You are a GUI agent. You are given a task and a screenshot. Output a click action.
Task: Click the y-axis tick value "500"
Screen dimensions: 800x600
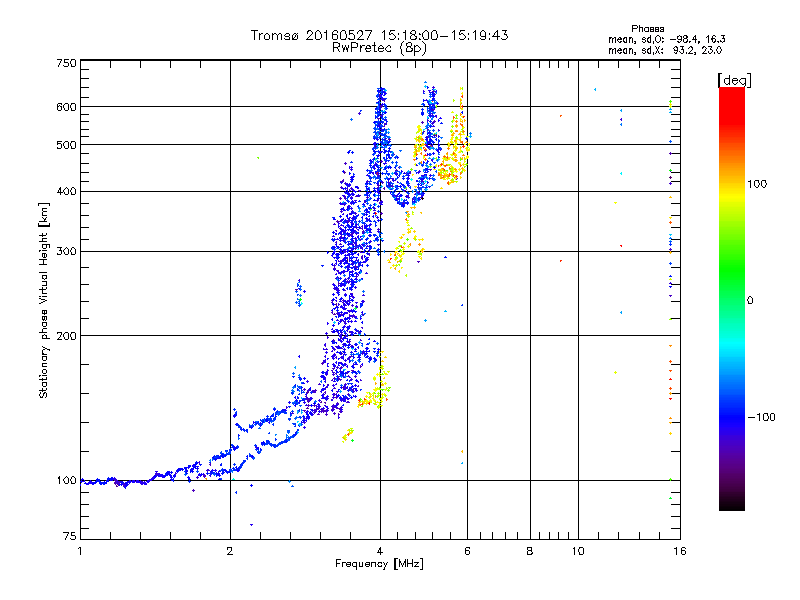point(66,145)
